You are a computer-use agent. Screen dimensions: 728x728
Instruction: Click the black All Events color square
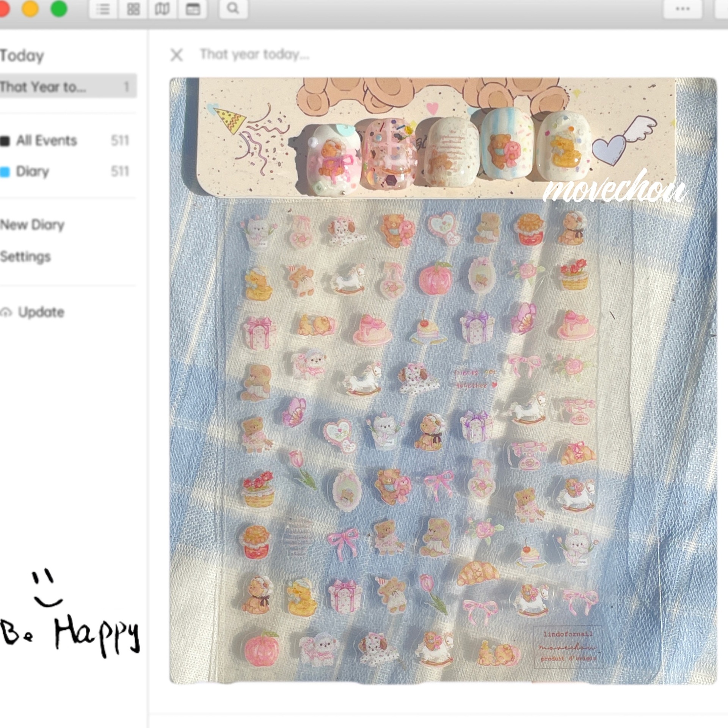(x=5, y=141)
